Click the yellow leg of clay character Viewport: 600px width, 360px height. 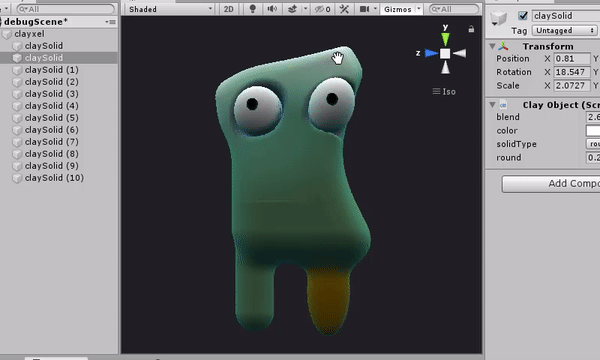coord(329,300)
